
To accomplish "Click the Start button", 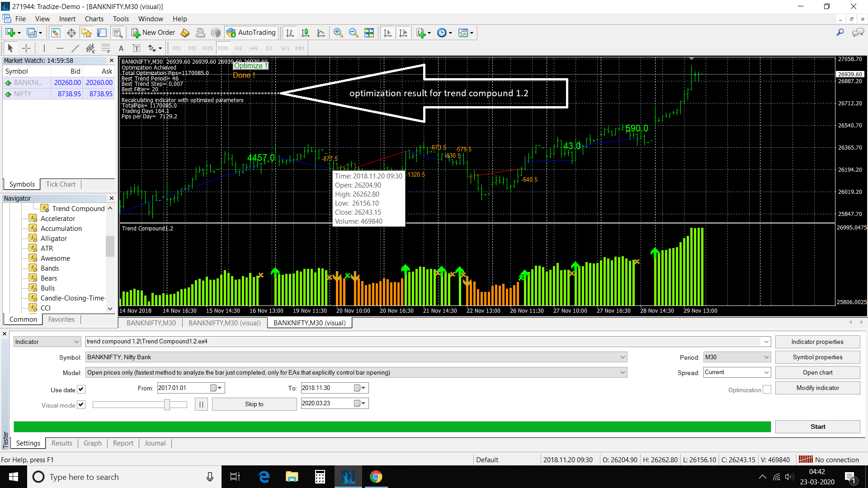I will (817, 427).
